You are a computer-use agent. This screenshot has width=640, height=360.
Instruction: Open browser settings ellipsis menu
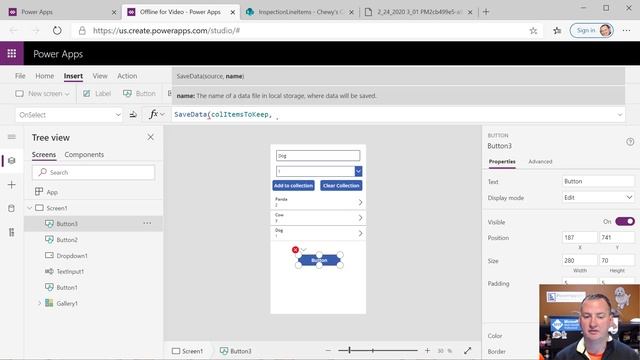point(627,31)
